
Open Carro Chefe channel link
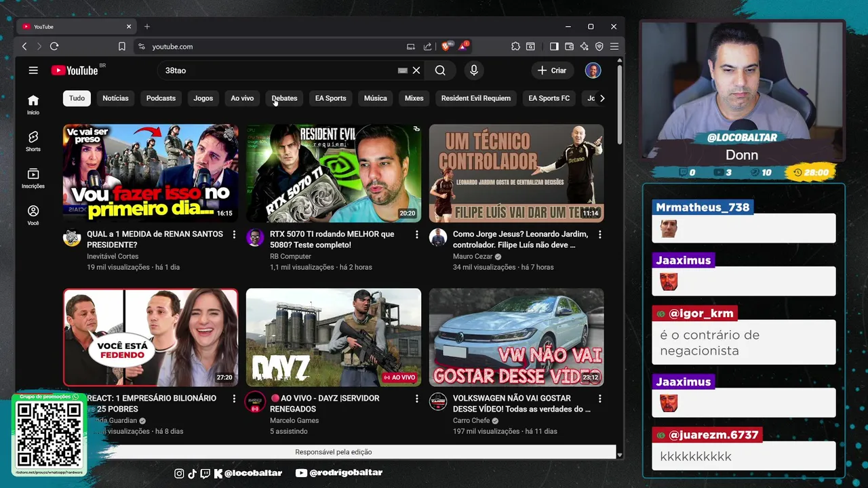[x=471, y=420]
